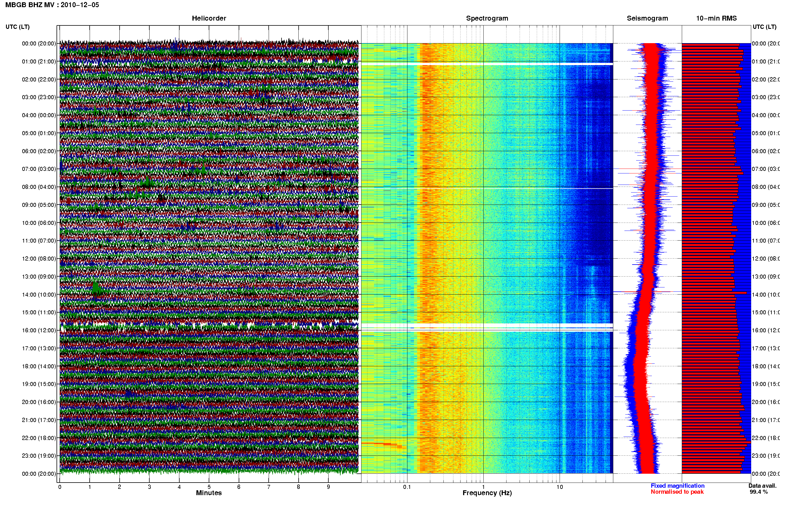This screenshot has width=812, height=508.
Task: Click the '99.4 %' data availability value
Action: coord(758,492)
